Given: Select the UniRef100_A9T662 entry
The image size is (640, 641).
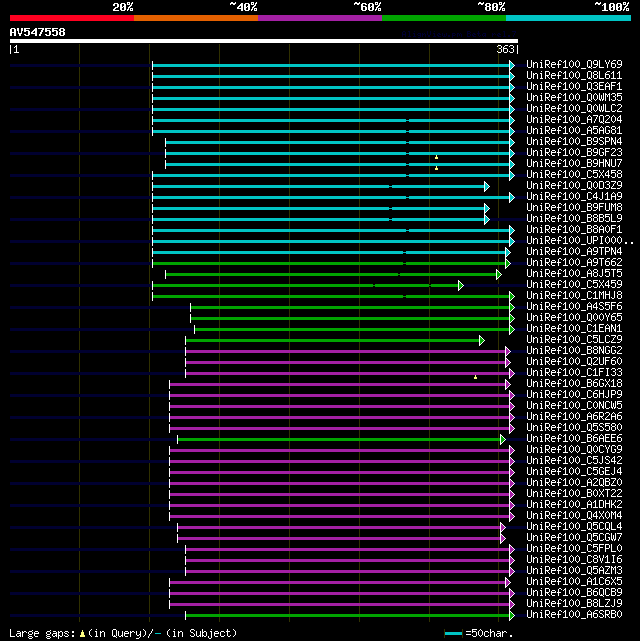Looking at the screenshot, I should (574, 263).
